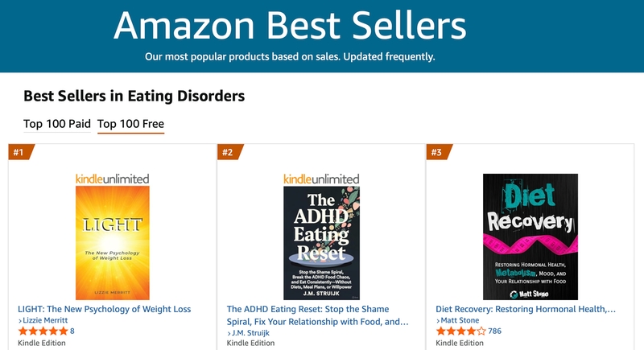Click the star rating for Diet Recovery
The width and height of the screenshot is (644, 350).
click(460, 331)
